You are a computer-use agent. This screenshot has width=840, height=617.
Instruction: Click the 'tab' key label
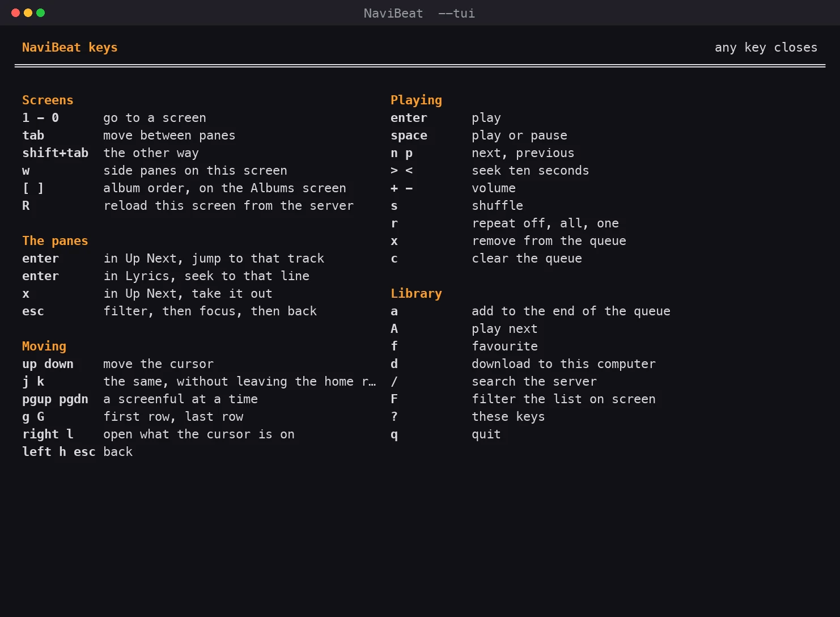(33, 136)
